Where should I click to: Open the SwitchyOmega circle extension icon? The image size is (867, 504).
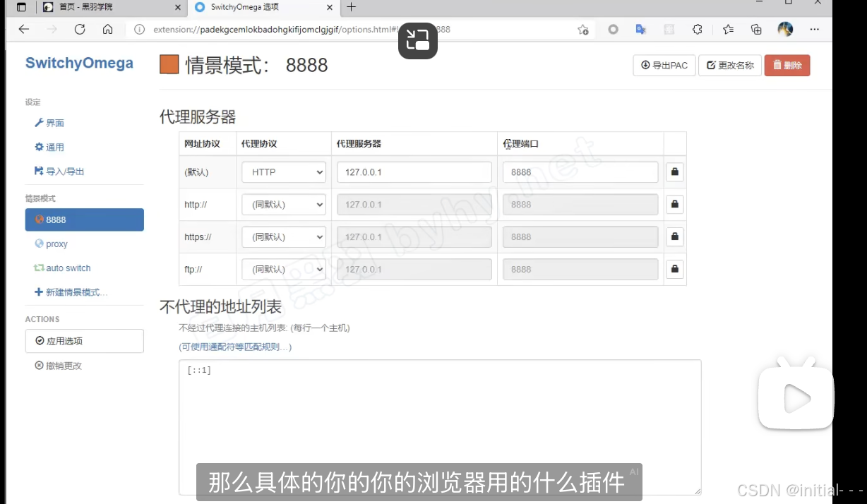[x=613, y=30]
